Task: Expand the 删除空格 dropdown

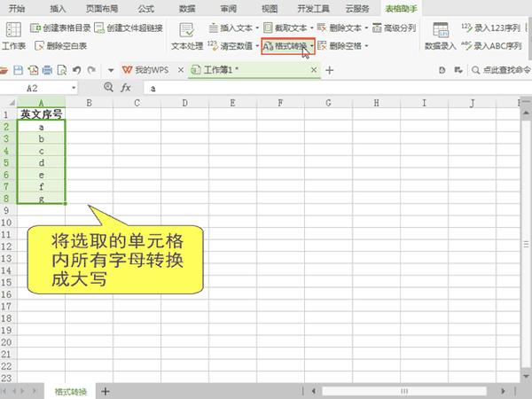Action: (x=366, y=46)
